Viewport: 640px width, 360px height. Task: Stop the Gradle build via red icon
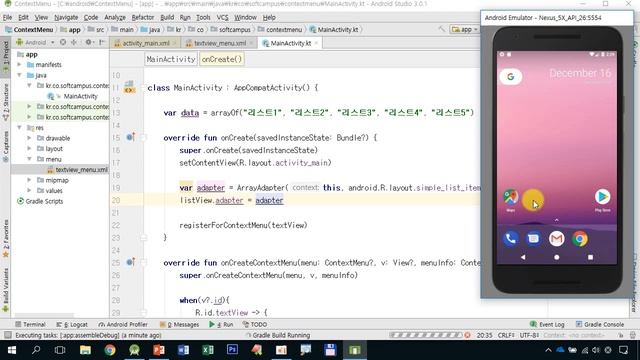pyautogui.click(x=467, y=335)
